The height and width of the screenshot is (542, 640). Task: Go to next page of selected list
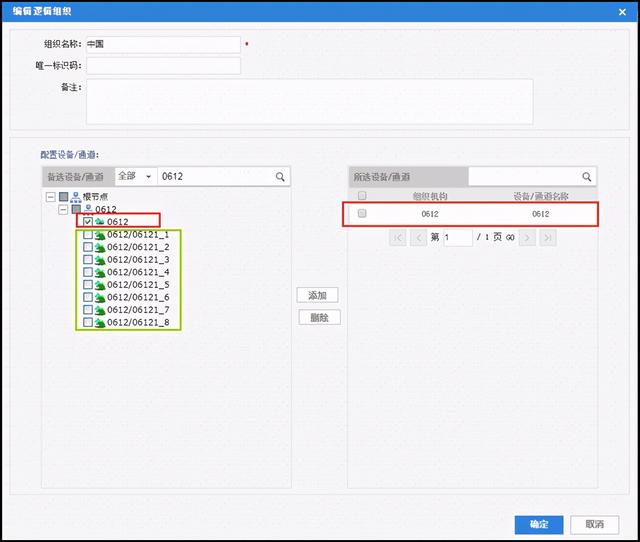527,237
